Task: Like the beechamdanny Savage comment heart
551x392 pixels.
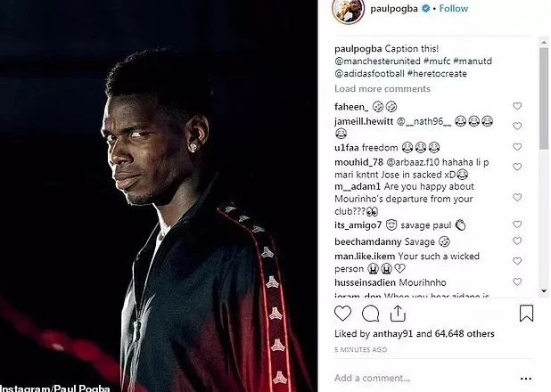Action: [x=517, y=241]
